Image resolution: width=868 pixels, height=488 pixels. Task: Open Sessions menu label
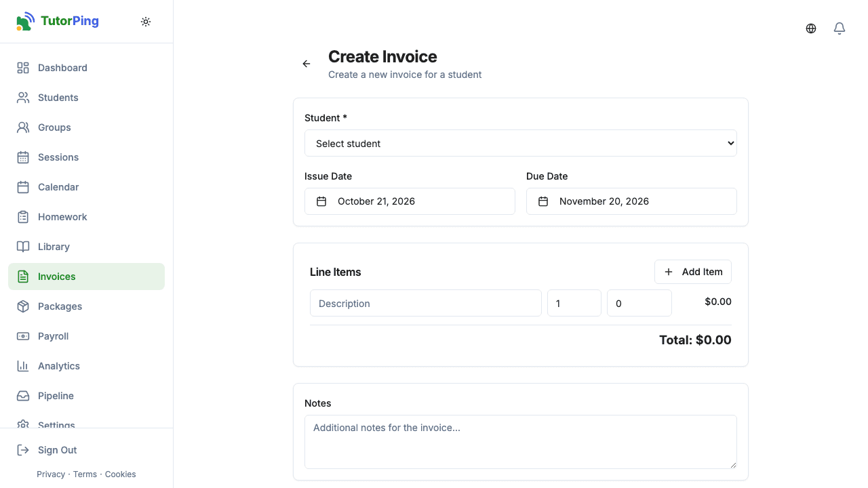tap(58, 157)
